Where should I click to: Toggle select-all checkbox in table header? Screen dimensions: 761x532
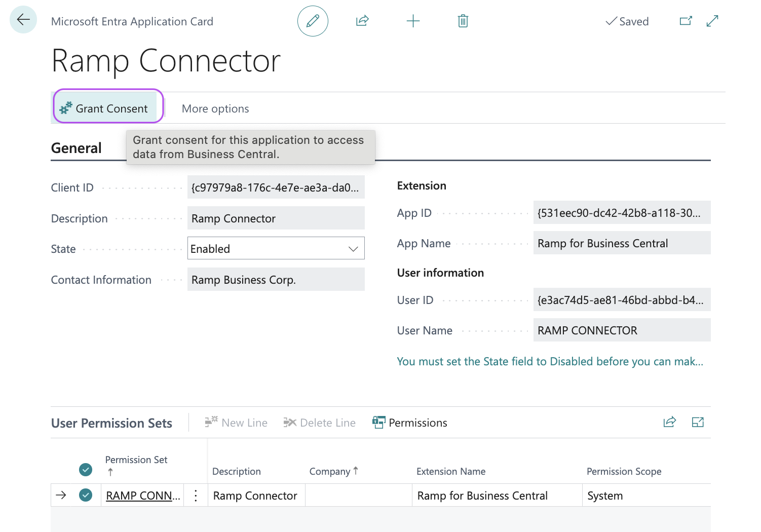86,470
